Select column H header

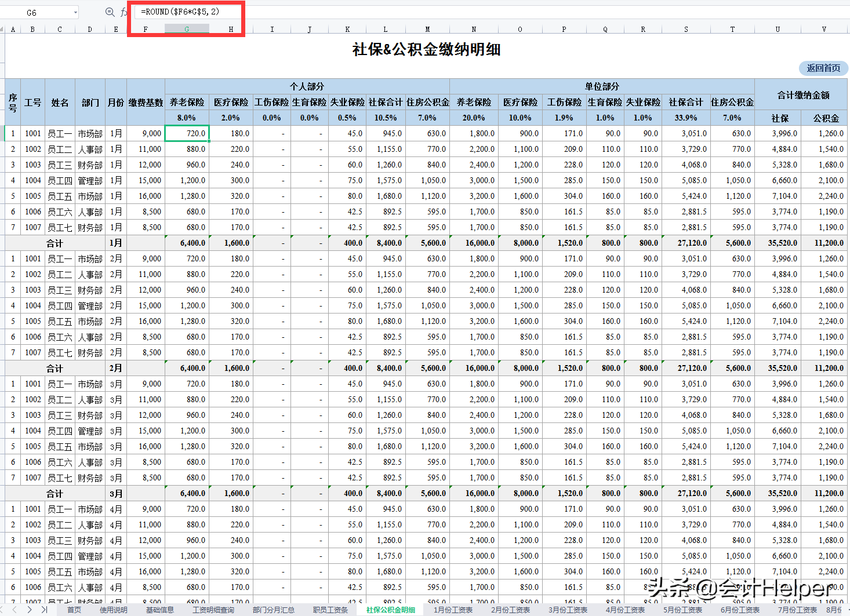pyautogui.click(x=231, y=29)
